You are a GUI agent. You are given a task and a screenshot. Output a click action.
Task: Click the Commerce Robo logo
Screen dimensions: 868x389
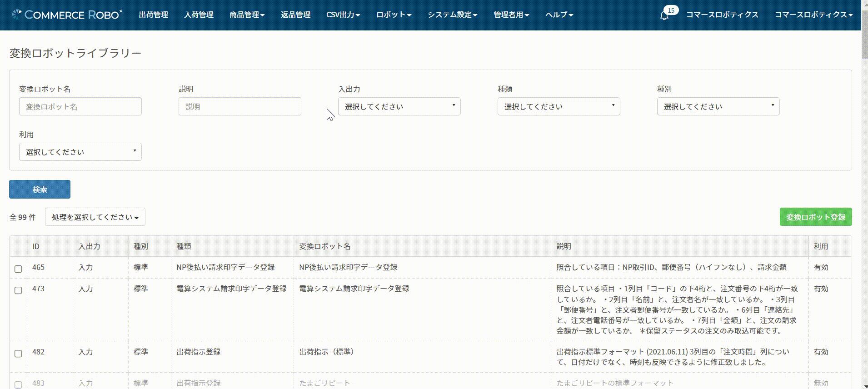67,15
